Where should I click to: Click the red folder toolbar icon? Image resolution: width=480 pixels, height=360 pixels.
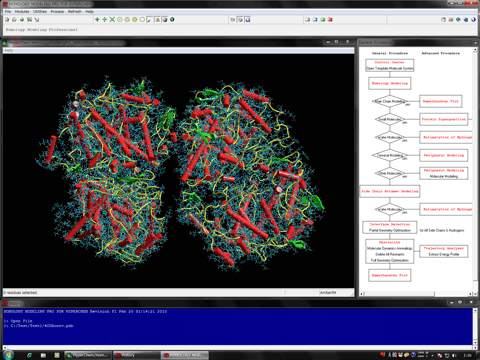coord(330,20)
